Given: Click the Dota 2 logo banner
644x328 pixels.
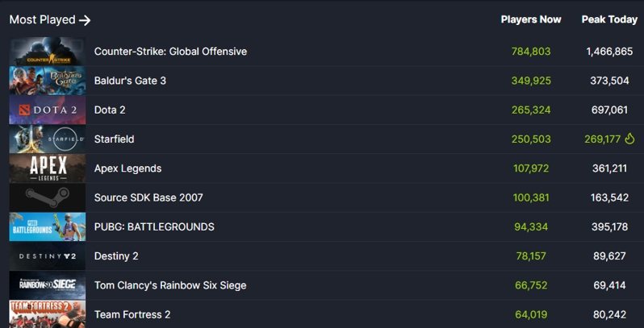Looking at the screenshot, I should point(48,110).
